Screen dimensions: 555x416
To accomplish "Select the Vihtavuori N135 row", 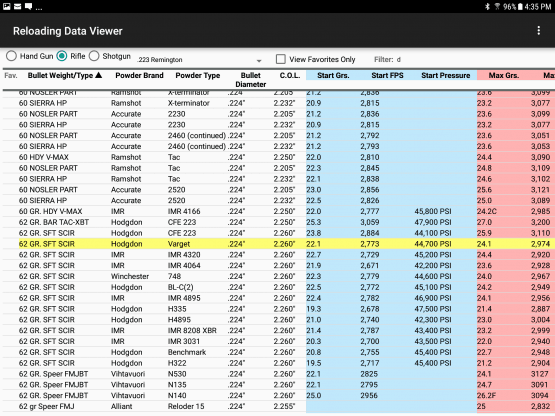I will (279, 384).
